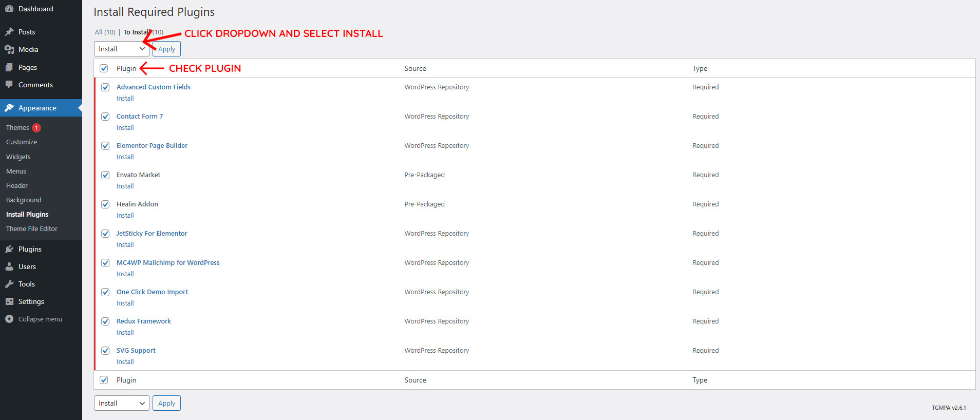Viewport: 980px width, 420px height.
Task: Open Theme File Editor submenu item
Action: point(32,229)
